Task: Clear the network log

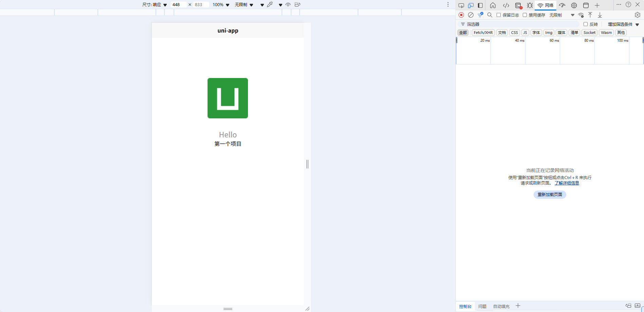Action: pos(471,15)
